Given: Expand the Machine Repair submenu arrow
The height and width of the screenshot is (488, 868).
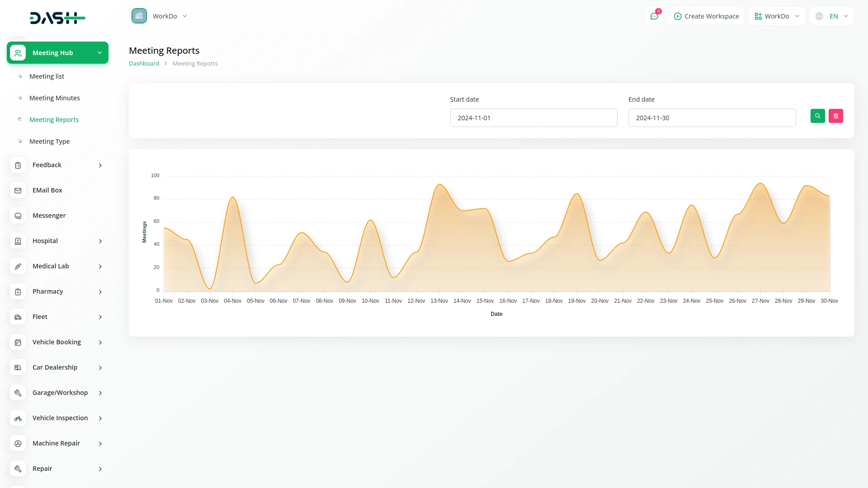Looking at the screenshot, I should point(100,444).
